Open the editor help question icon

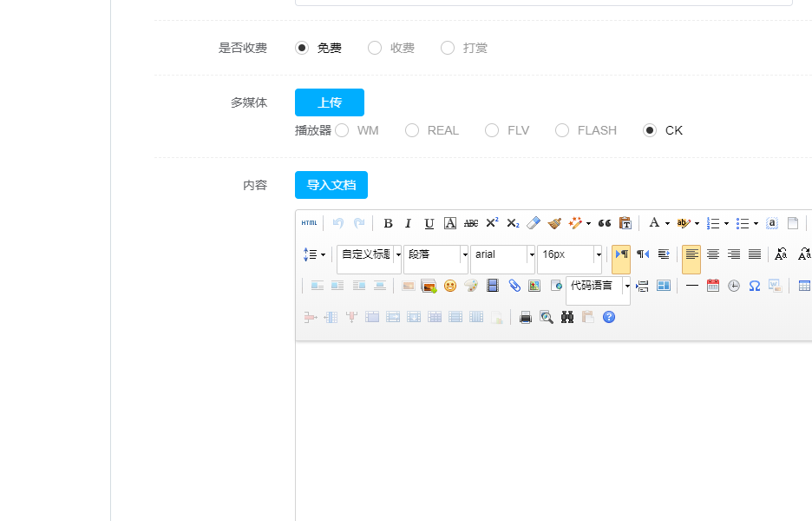[x=609, y=317]
